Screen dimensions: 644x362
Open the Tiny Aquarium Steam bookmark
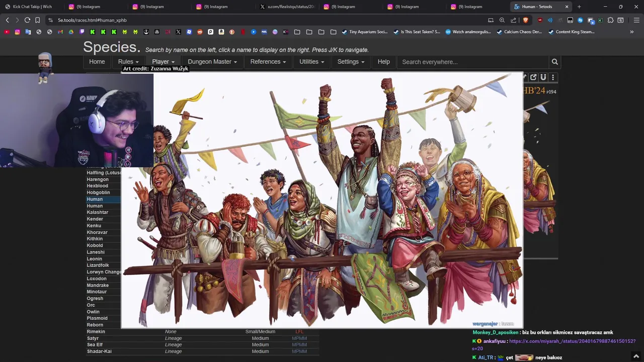point(365,32)
